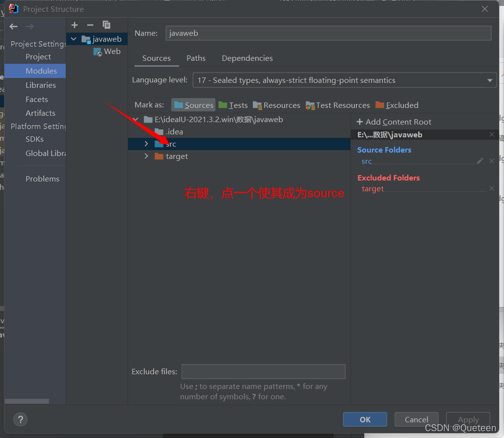Expand the target folder
The image size is (504, 438).
coord(146,156)
